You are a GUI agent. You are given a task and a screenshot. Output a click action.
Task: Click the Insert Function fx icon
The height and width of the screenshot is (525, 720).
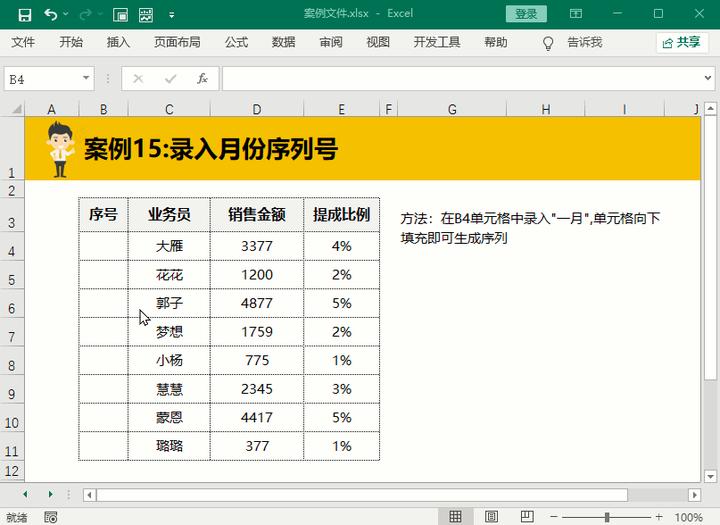(202, 79)
